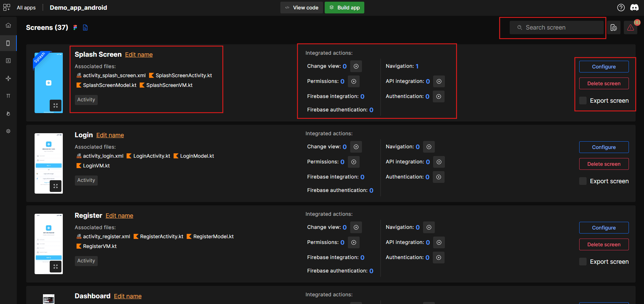Check Export screen for Splash Screen
This screenshot has width=644, height=304.
coord(583,101)
